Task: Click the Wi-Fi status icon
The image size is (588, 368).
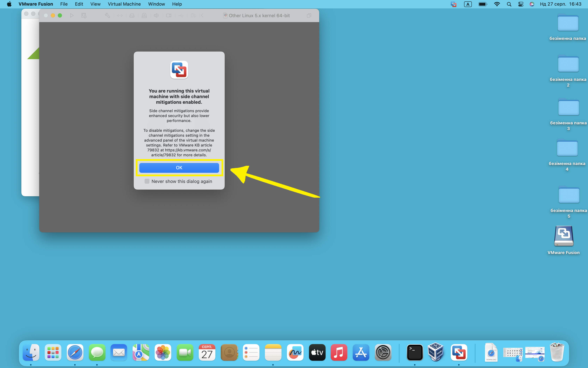Action: tap(497, 4)
